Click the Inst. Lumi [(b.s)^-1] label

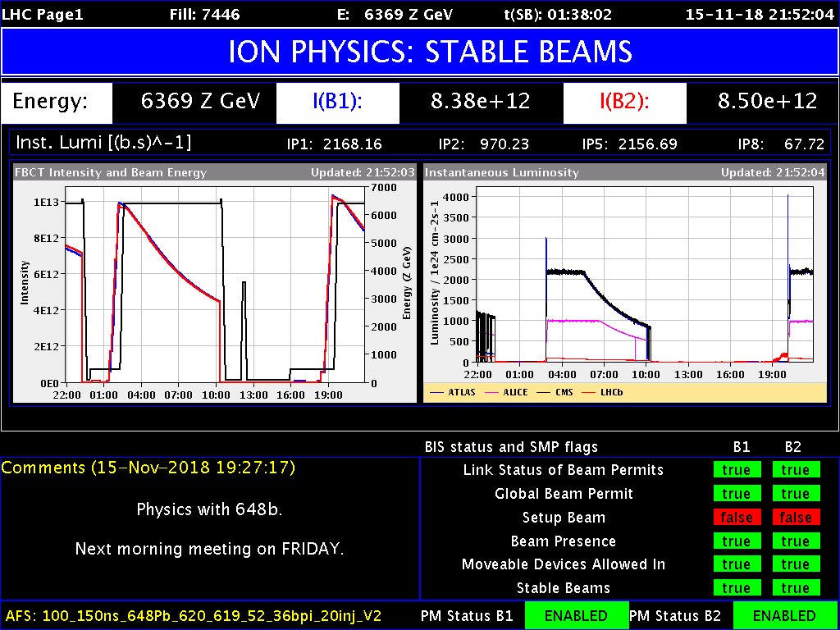point(103,143)
